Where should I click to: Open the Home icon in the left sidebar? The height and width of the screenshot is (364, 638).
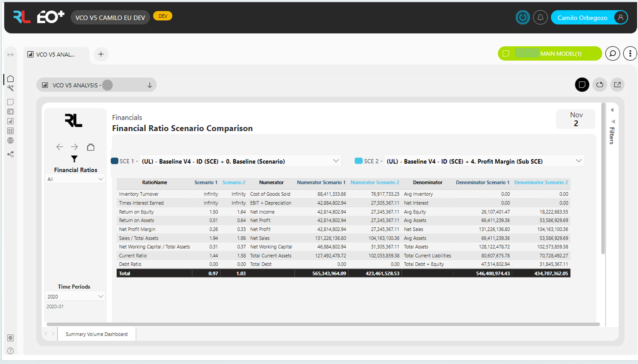pyautogui.click(x=10, y=78)
